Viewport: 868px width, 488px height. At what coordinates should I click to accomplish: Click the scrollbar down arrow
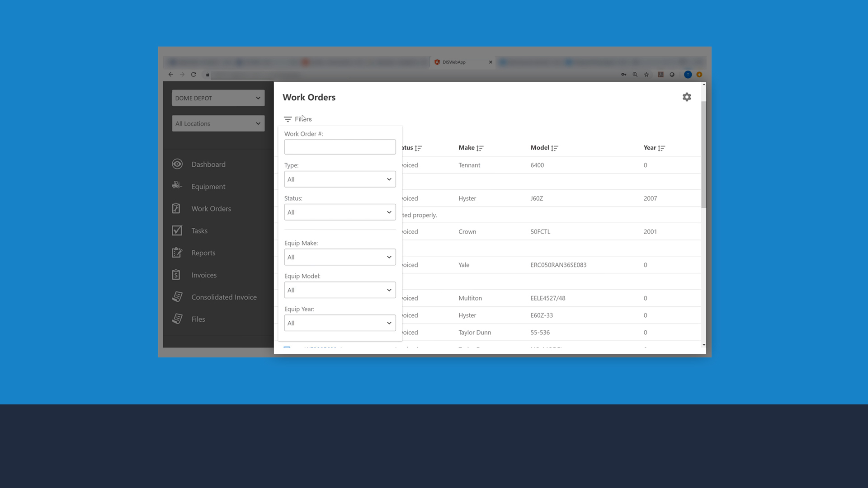click(704, 345)
